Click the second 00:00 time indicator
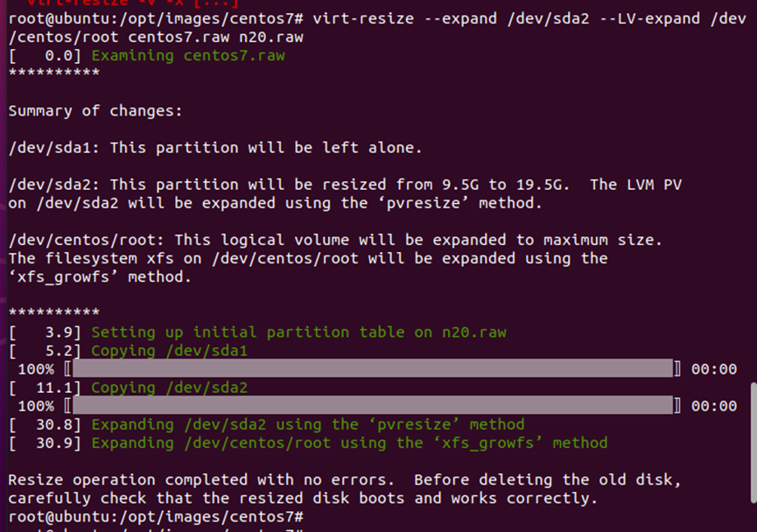The width and height of the screenshot is (757, 532). click(714, 406)
